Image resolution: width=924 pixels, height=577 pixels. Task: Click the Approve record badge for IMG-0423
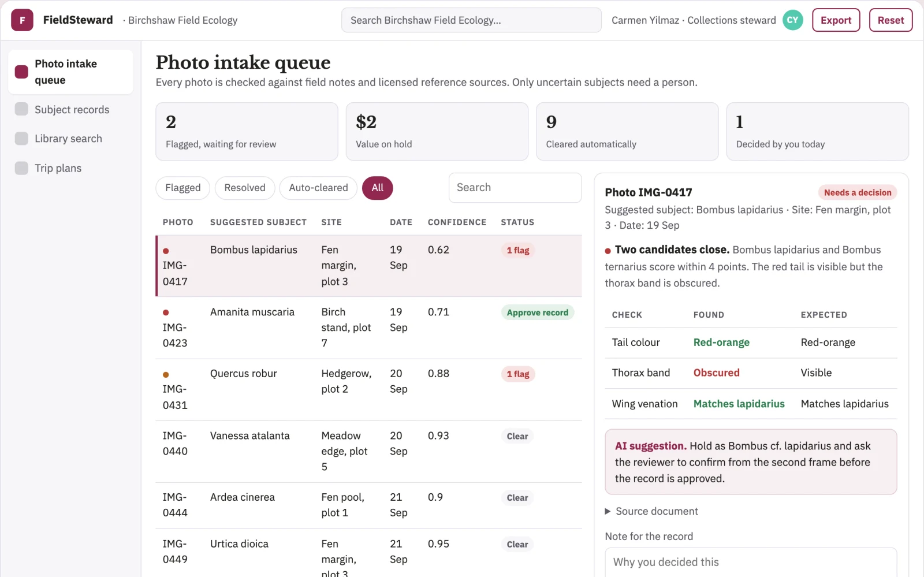point(537,312)
